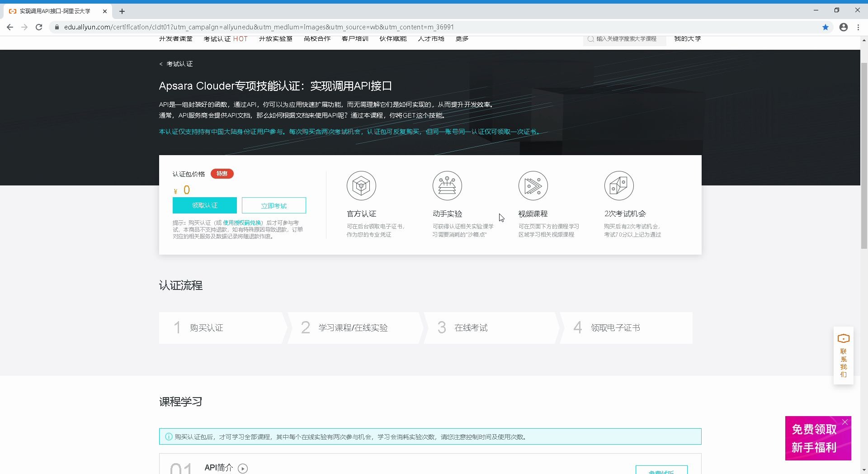The width and height of the screenshot is (868, 474).
Task: Click the info icon in the course notice
Action: [x=169, y=437]
